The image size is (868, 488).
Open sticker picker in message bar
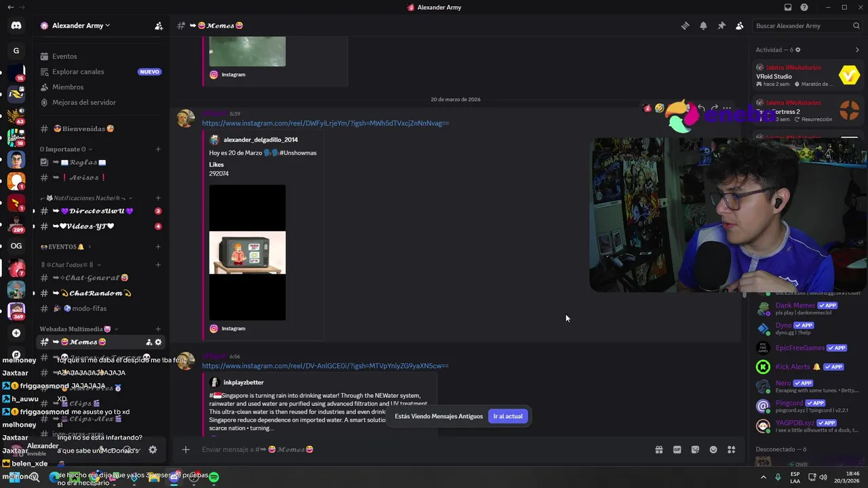[695, 449]
